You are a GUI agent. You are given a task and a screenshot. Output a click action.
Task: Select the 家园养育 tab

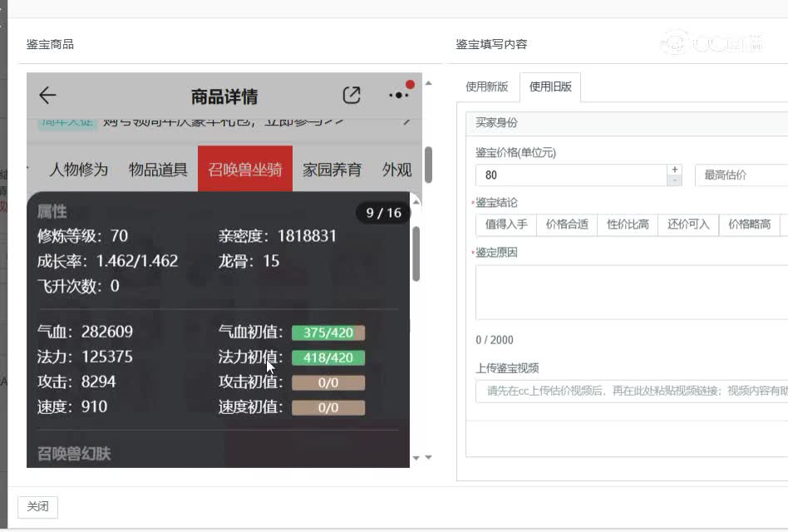click(332, 170)
